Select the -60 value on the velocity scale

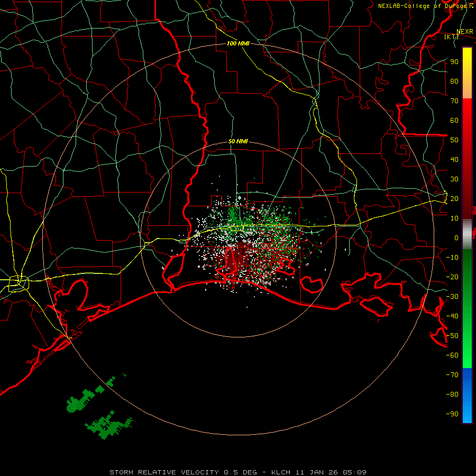pyautogui.click(x=452, y=355)
